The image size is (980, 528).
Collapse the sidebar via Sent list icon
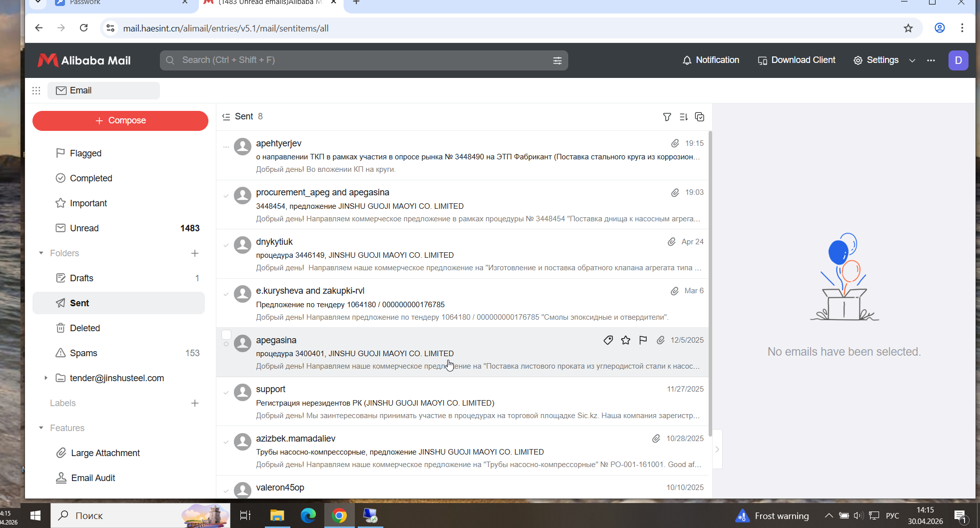tap(226, 117)
